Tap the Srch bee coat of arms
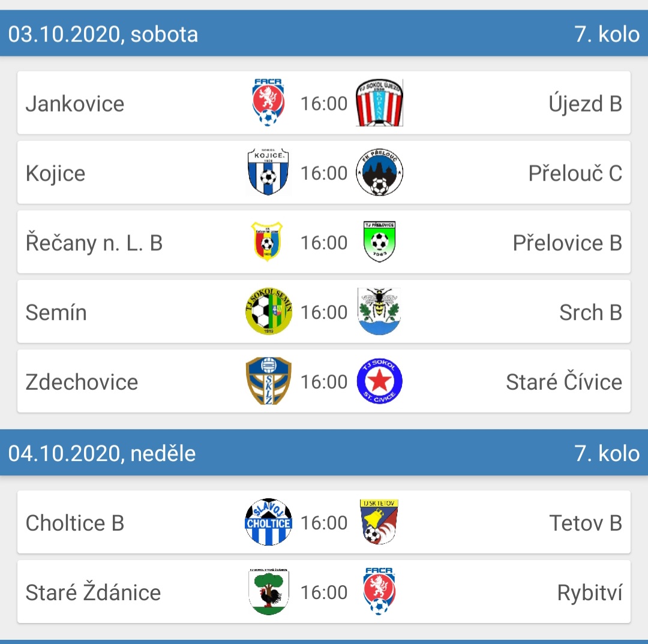 click(x=379, y=311)
